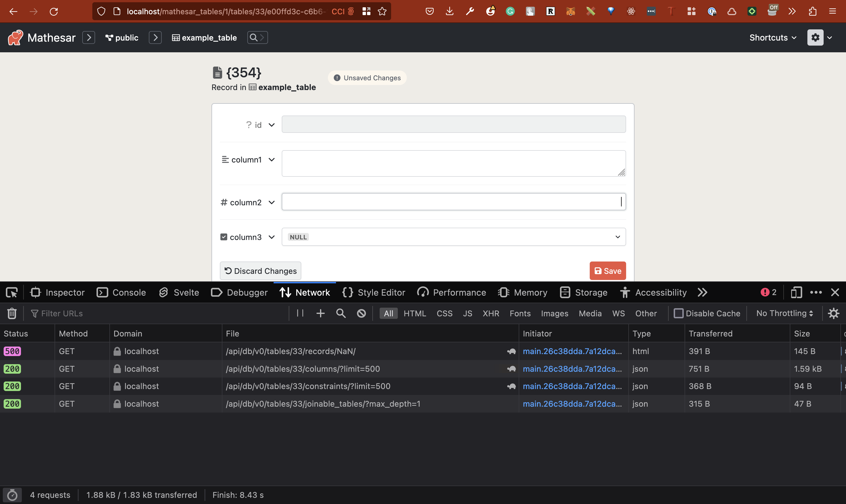Open the Network panel settings gear
Viewport: 846px width, 504px height.
[834, 313]
